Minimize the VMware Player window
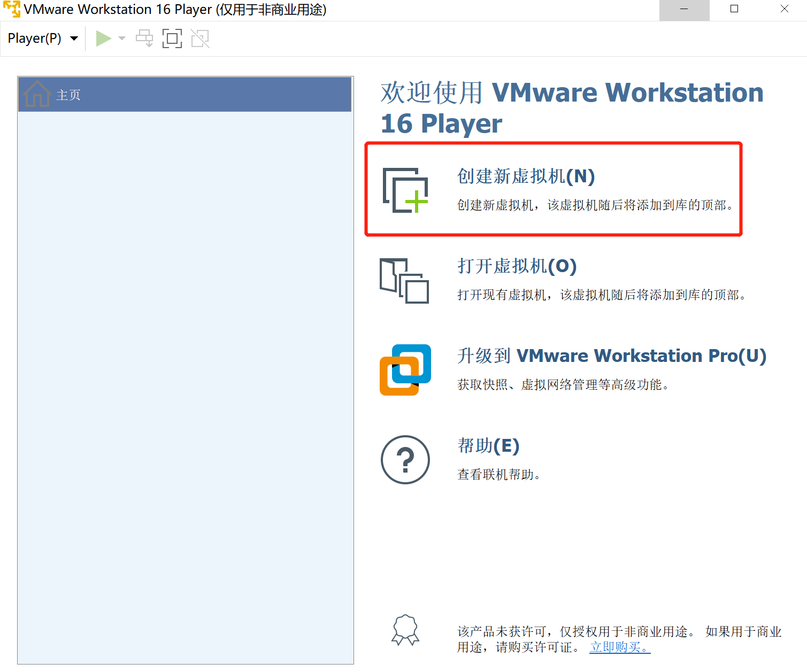Viewport: 807px width, 672px height. pos(684,10)
